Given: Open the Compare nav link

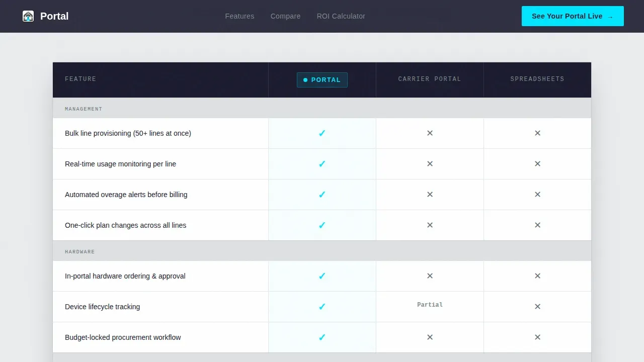Looking at the screenshot, I should click(285, 16).
